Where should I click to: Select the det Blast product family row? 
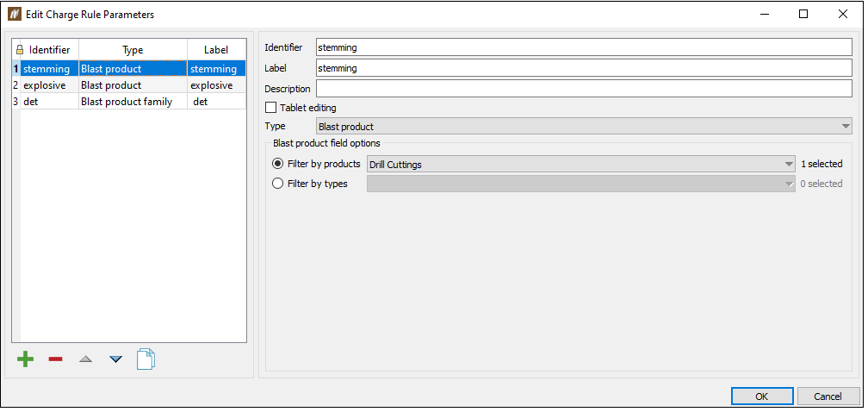pyautogui.click(x=129, y=102)
